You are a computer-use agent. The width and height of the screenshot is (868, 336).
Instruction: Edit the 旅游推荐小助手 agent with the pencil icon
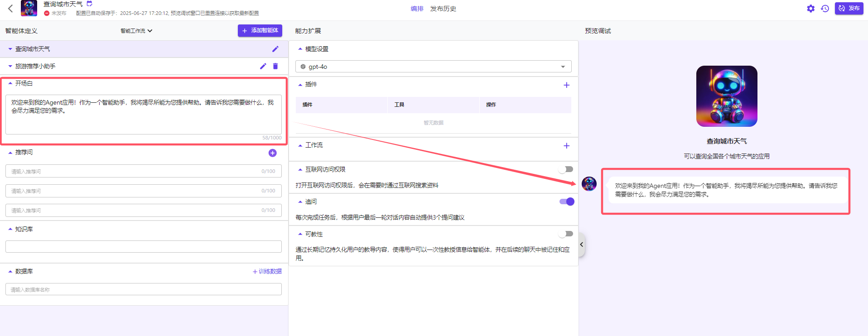click(x=263, y=66)
